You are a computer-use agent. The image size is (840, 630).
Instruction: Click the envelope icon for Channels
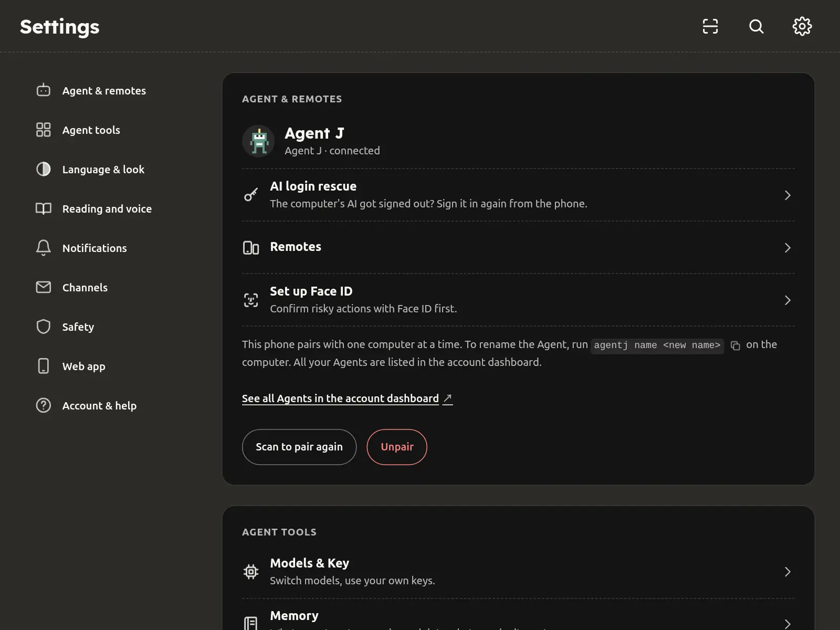point(44,287)
